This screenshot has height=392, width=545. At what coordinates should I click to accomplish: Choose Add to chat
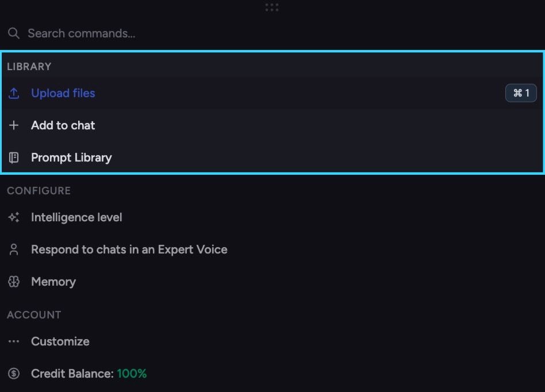click(x=272, y=125)
